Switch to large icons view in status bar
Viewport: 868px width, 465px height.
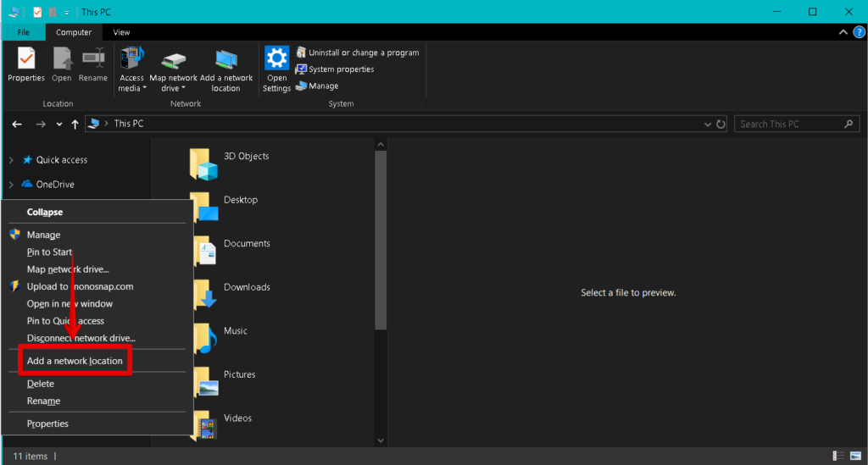tap(854, 456)
